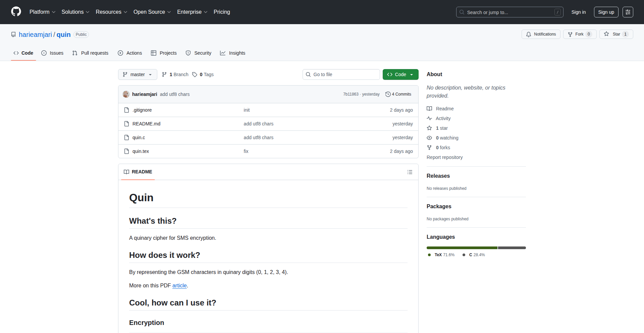
Task: Click the Notifications bell button
Action: click(541, 34)
